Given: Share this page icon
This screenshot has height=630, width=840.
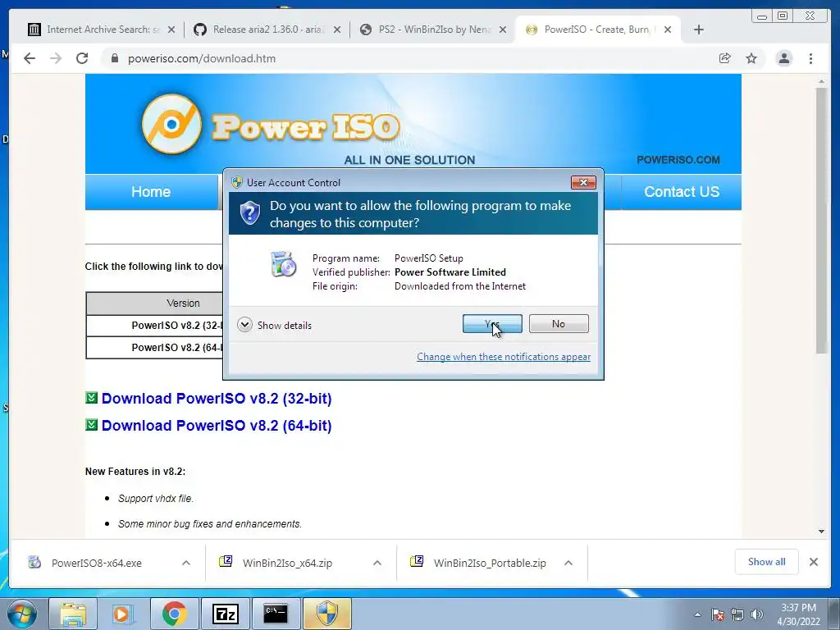Looking at the screenshot, I should (x=725, y=58).
